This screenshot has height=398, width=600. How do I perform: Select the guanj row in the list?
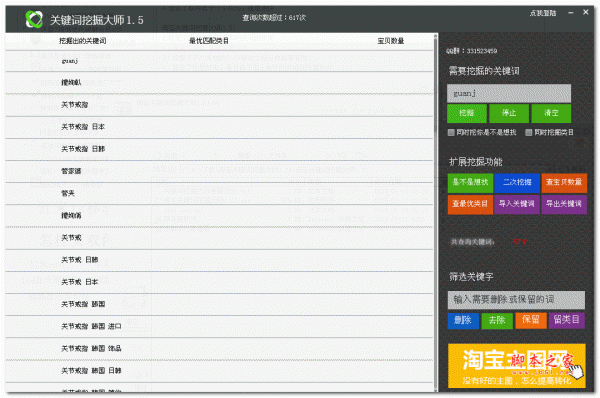click(x=219, y=61)
